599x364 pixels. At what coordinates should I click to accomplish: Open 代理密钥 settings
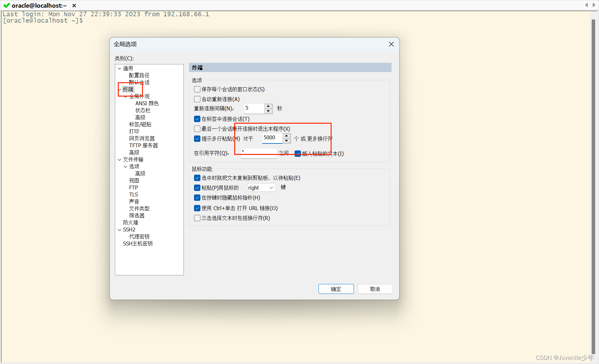[x=139, y=237]
